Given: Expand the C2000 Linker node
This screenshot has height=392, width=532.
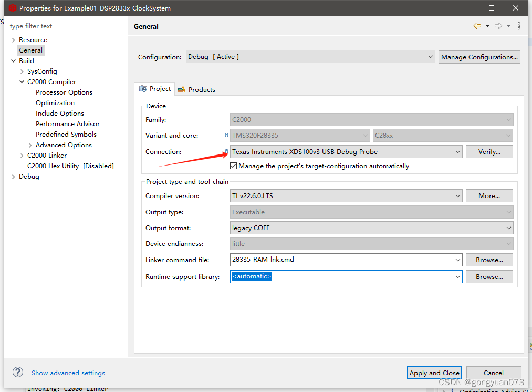Looking at the screenshot, I should [x=22, y=156].
